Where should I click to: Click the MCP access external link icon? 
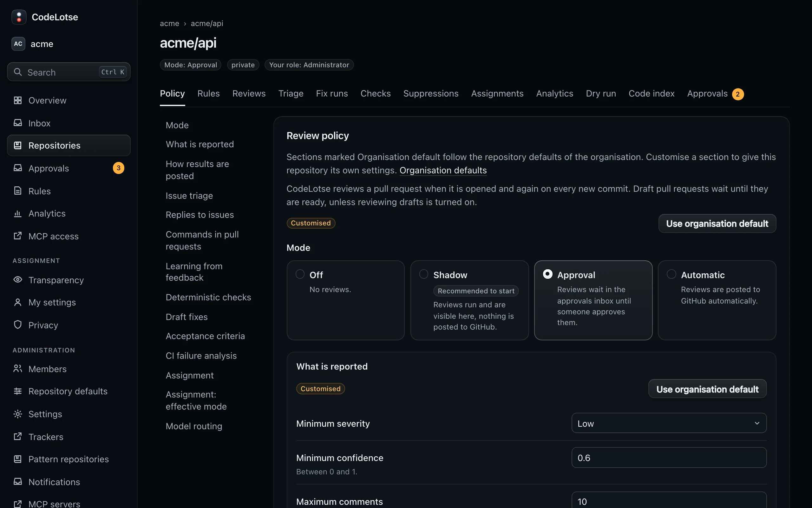click(17, 236)
